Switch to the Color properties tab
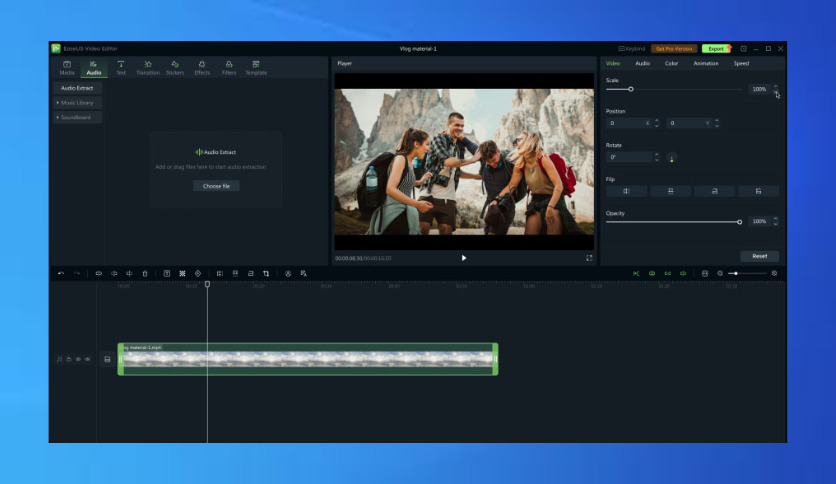836x484 pixels. [671, 63]
